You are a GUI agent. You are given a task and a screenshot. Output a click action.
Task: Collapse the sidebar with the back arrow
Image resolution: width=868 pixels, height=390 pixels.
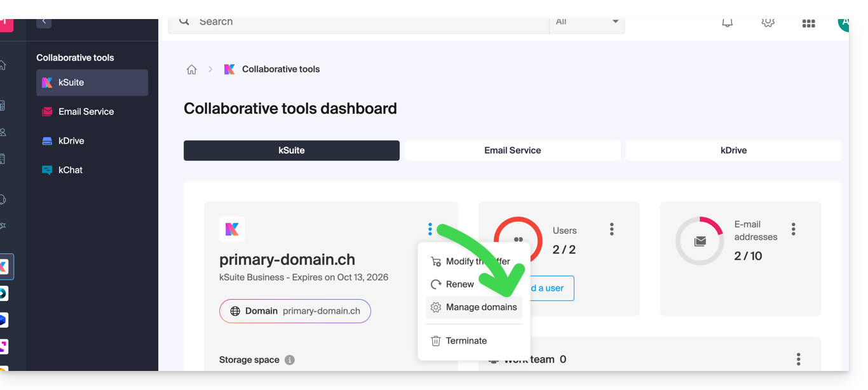(x=44, y=22)
